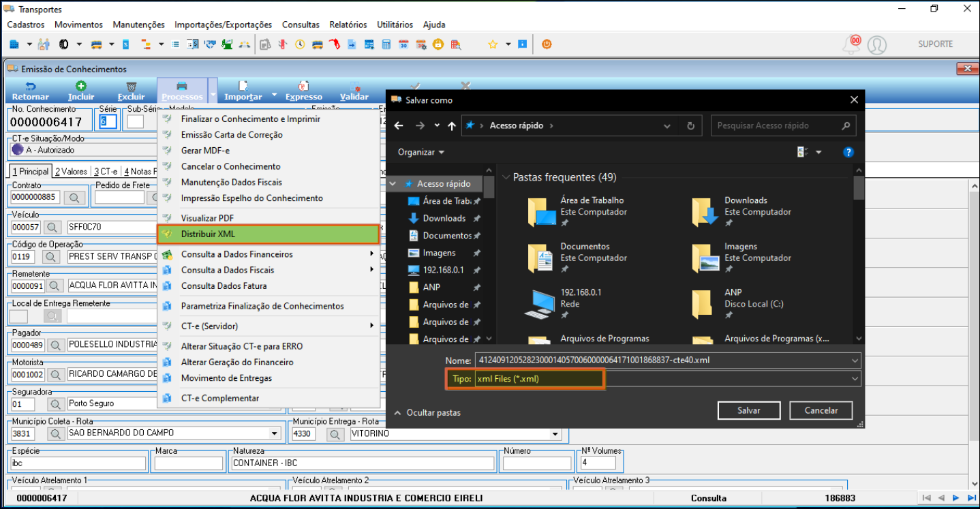Expand the Tipo file type dropdown
Image resolution: width=980 pixels, height=509 pixels.
(x=855, y=378)
